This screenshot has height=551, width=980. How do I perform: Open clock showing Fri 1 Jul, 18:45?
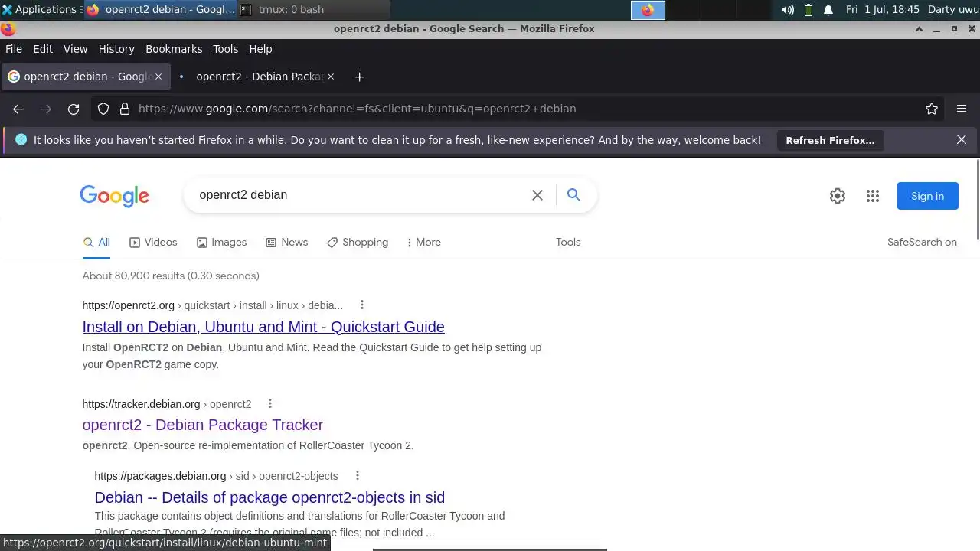(882, 9)
